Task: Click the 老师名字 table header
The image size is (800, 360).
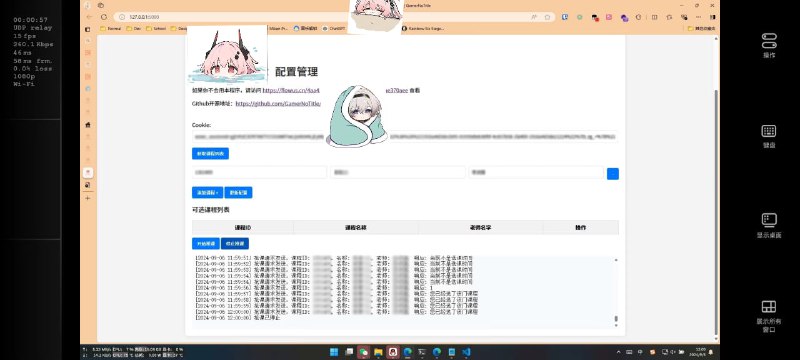Action: coord(481,227)
